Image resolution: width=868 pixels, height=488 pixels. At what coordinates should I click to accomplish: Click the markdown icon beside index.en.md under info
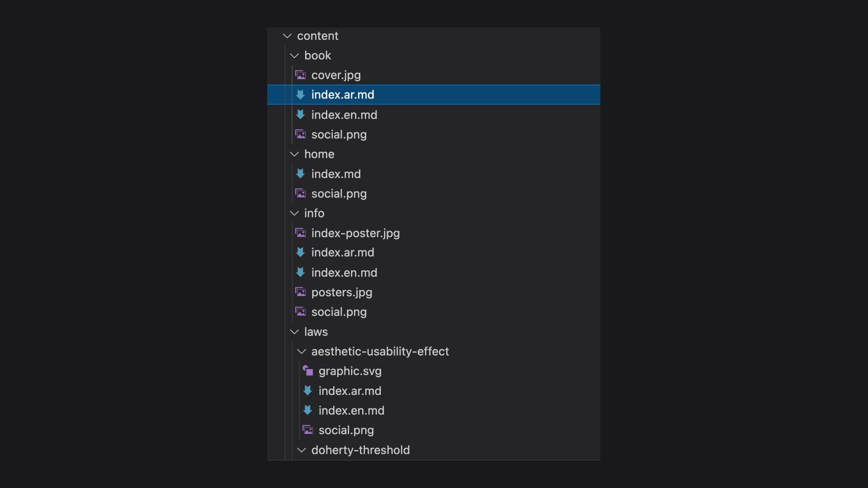click(301, 272)
